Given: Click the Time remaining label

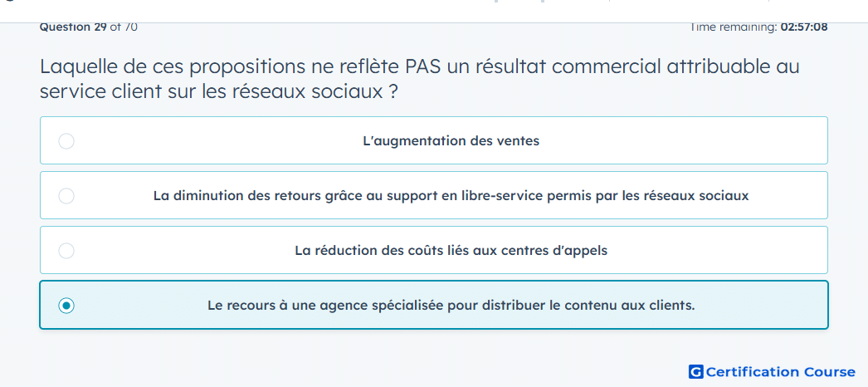Looking at the screenshot, I should [734, 27].
